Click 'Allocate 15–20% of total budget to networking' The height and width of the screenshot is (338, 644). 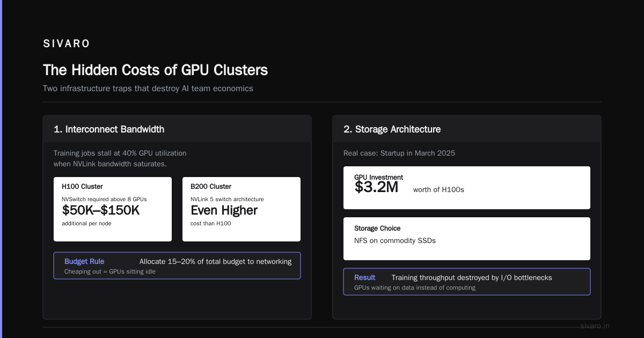(x=215, y=262)
